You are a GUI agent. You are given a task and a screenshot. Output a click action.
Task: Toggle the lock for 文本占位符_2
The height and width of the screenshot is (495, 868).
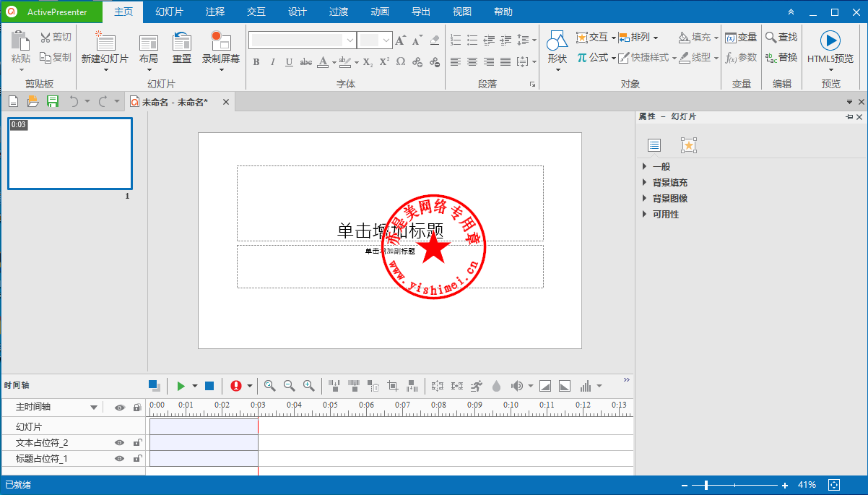click(x=137, y=442)
